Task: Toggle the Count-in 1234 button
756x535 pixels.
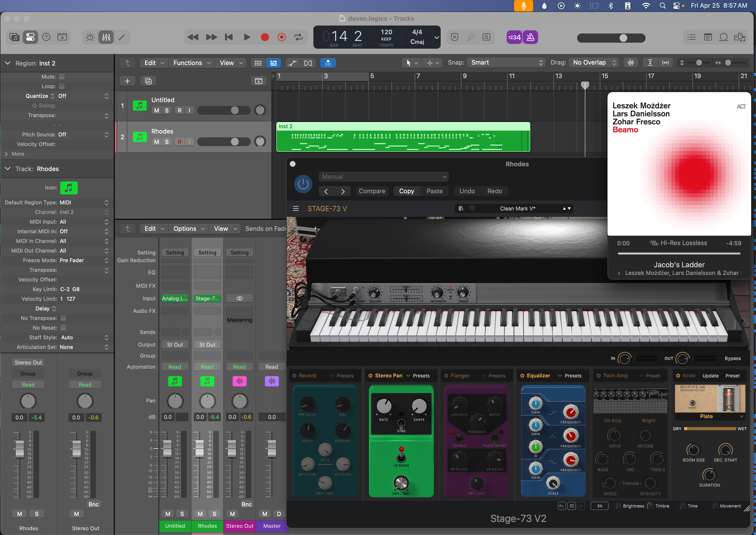Action: tap(514, 37)
